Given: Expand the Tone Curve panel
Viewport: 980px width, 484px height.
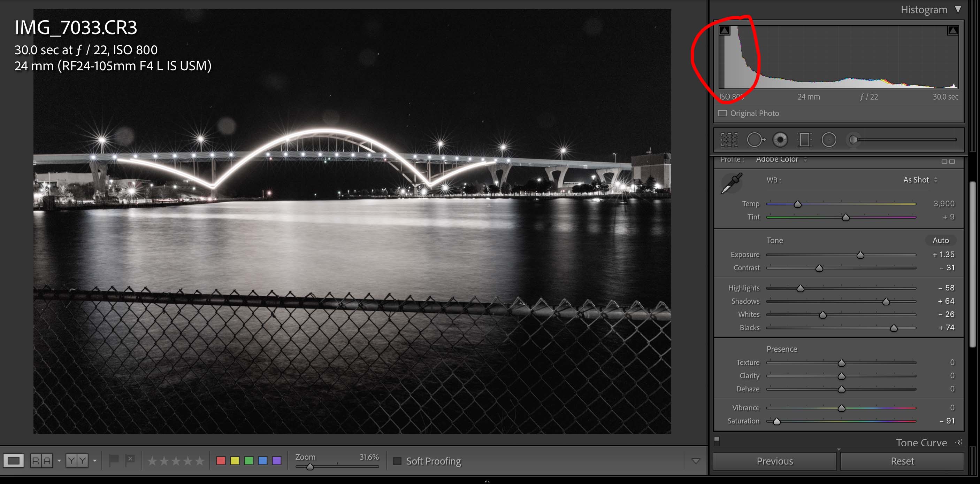Looking at the screenshot, I should click(x=921, y=442).
